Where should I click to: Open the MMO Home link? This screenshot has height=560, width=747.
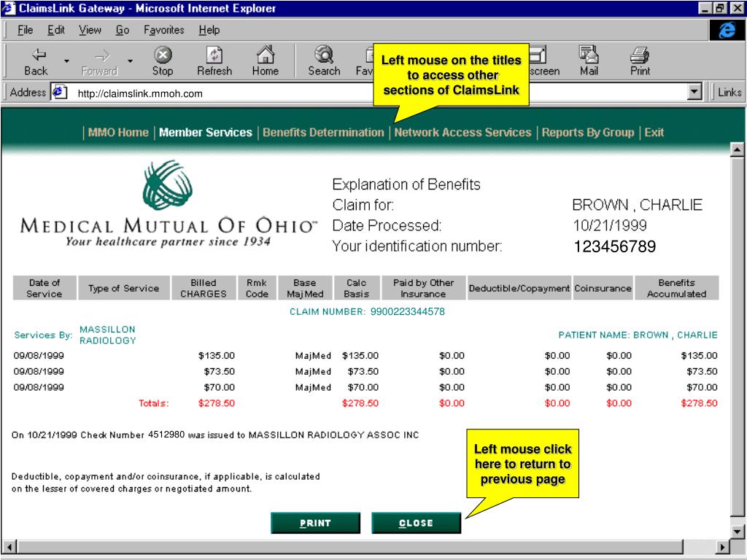click(118, 133)
